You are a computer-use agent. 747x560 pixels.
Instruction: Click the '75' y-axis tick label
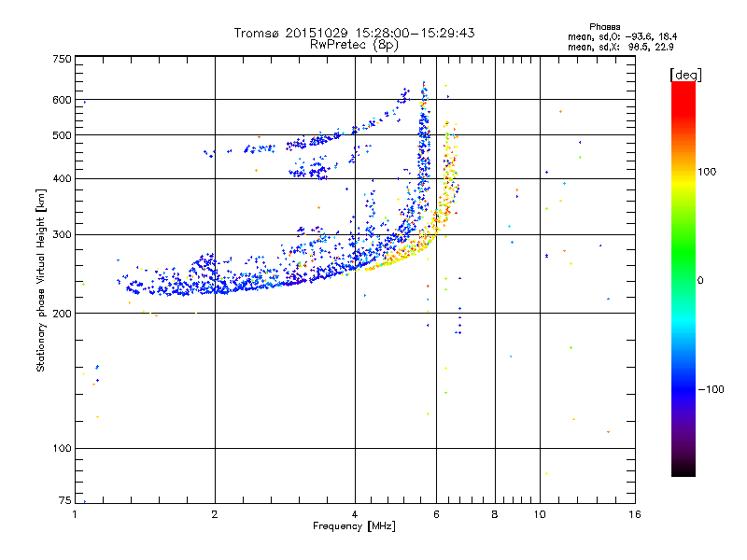65,500
